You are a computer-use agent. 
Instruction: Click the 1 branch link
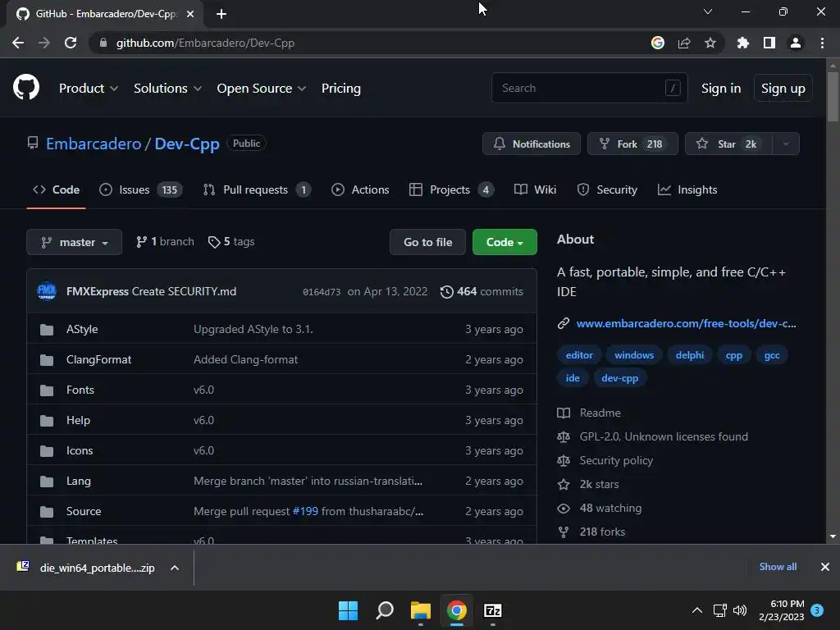tap(165, 242)
